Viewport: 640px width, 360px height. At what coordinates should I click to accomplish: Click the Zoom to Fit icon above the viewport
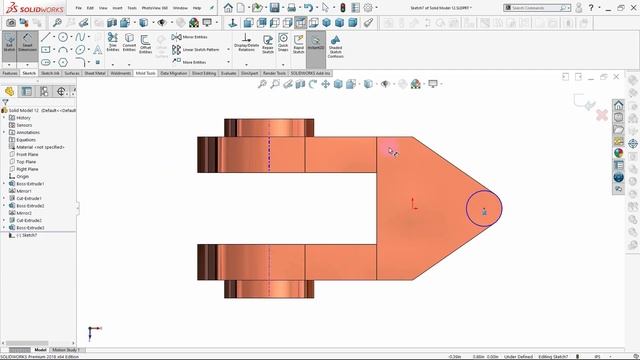click(x=262, y=84)
